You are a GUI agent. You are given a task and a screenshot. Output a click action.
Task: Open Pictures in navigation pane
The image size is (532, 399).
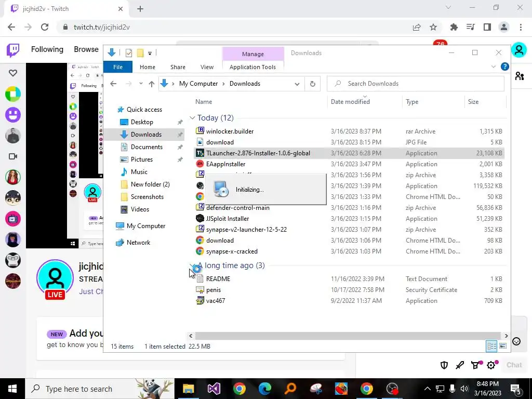[x=141, y=159]
